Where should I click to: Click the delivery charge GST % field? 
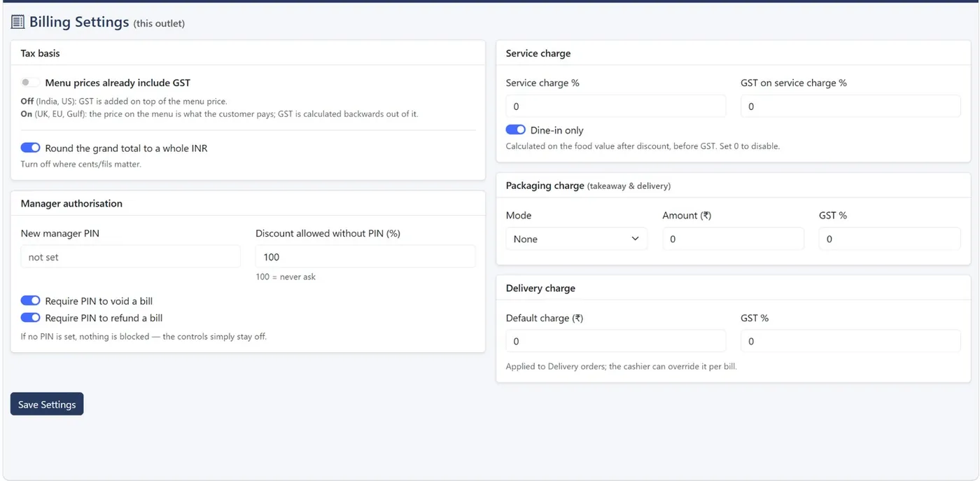(850, 341)
